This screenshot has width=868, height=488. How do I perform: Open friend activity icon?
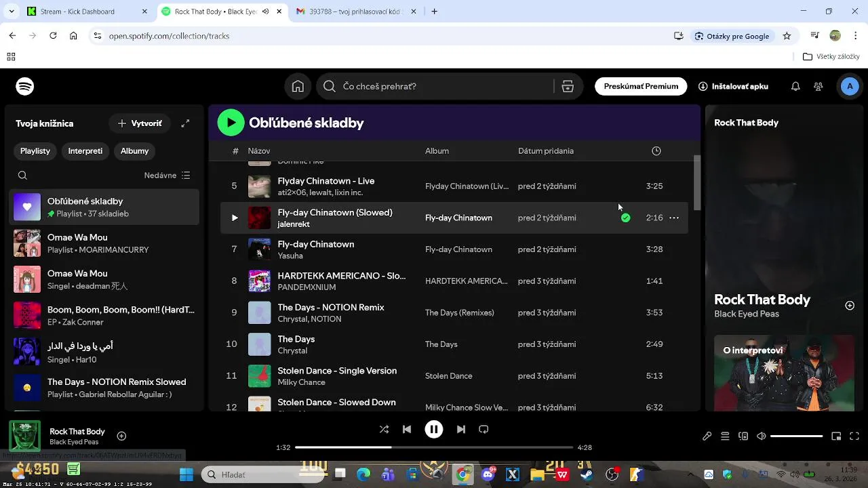pos(818,86)
